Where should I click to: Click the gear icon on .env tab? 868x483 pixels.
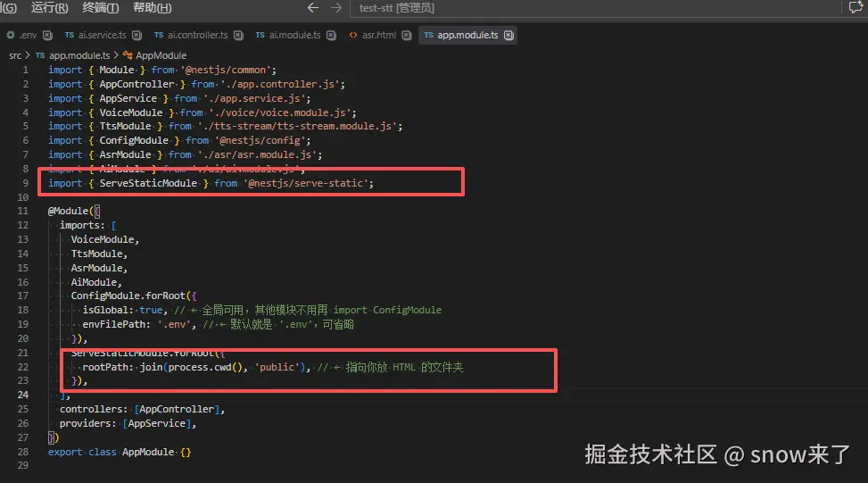11,35
